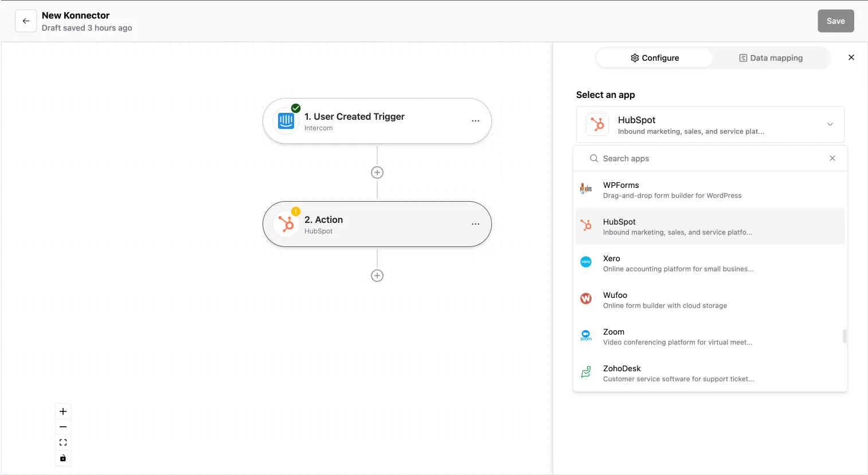Click the Xero logo icon

(586, 262)
